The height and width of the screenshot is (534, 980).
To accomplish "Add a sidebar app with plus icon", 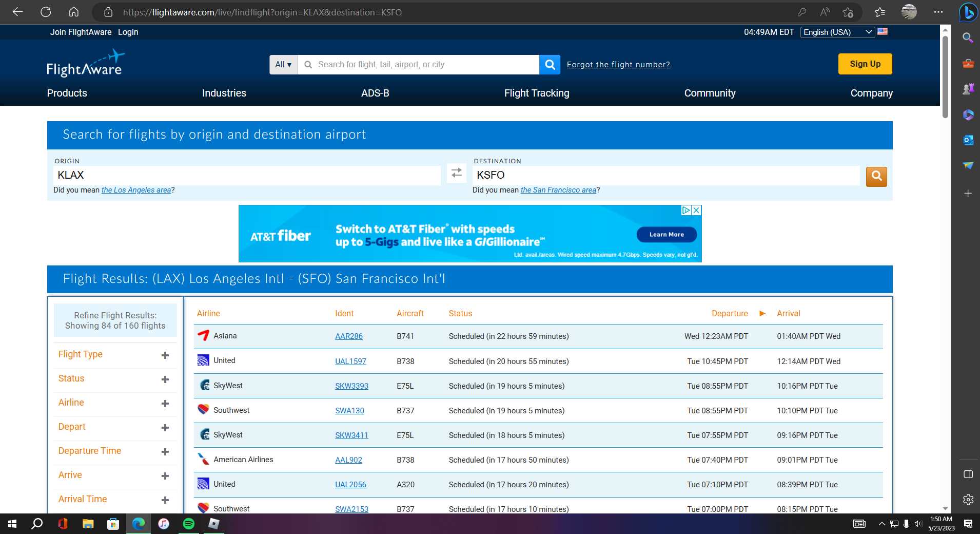I will coord(968,193).
